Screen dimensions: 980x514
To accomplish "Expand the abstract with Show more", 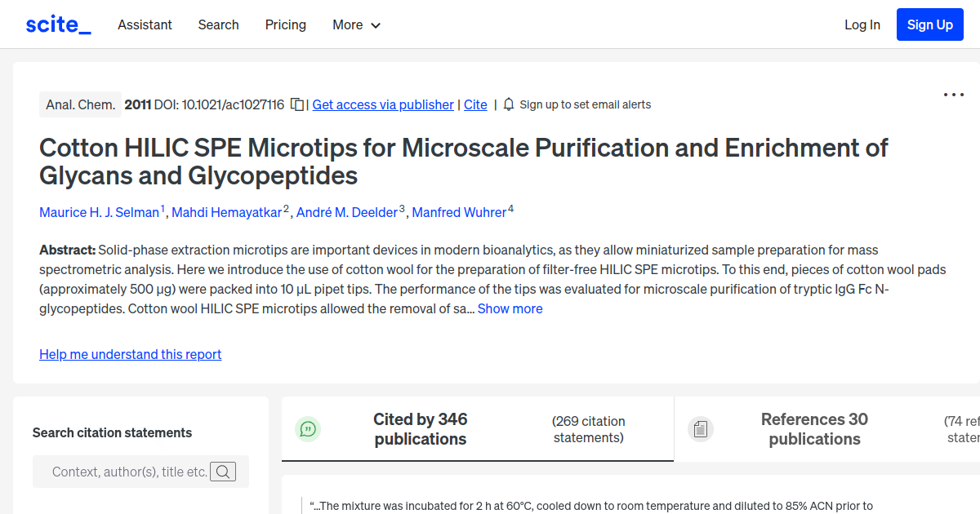I will tap(510, 308).
